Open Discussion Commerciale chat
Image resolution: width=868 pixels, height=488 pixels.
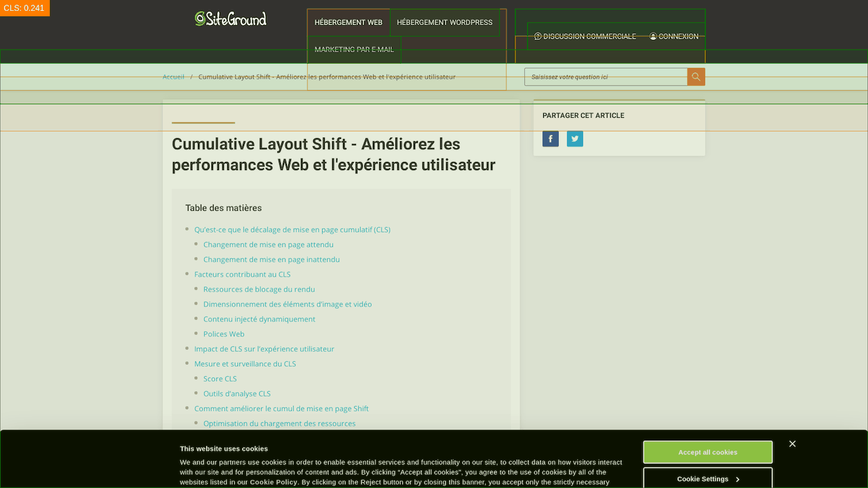click(585, 37)
